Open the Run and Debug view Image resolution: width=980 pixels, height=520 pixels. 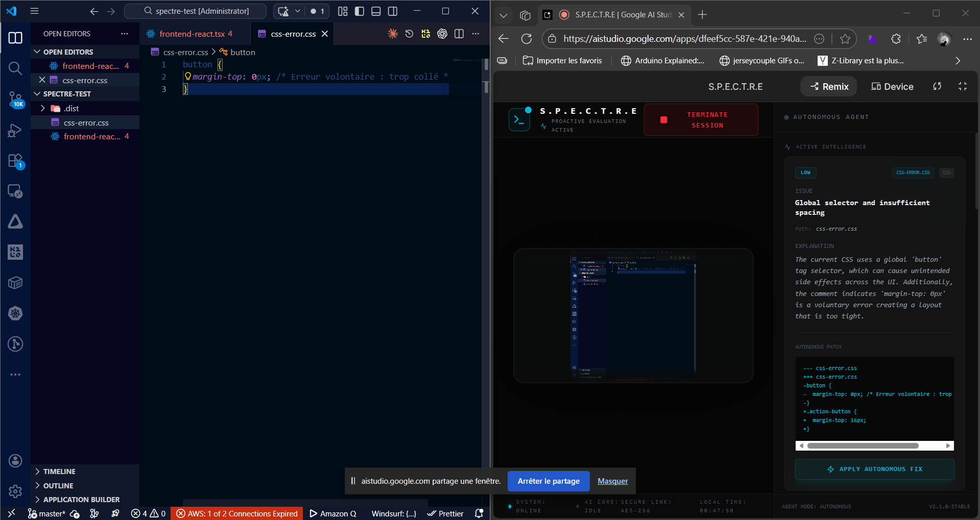(x=15, y=130)
